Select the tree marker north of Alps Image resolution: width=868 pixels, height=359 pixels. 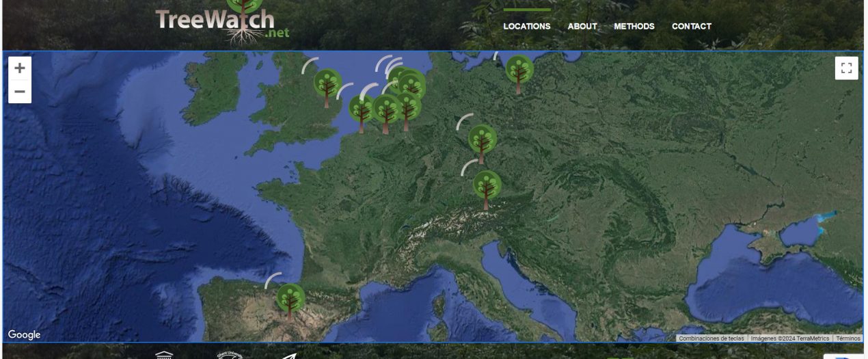(x=487, y=187)
